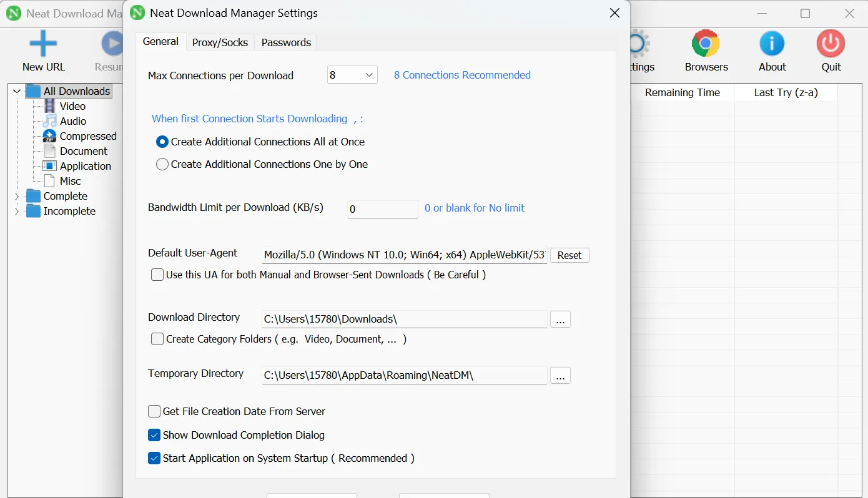Enable Create Category Folders checkbox

point(157,339)
